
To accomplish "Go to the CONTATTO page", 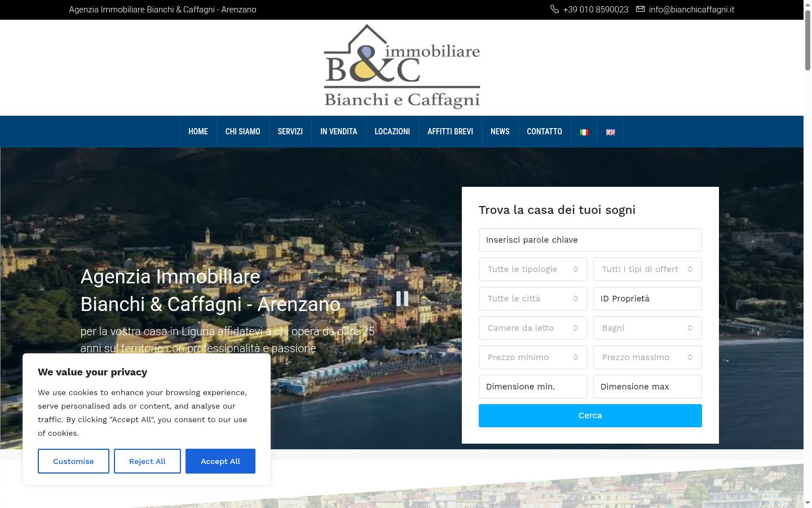I will click(x=545, y=132).
